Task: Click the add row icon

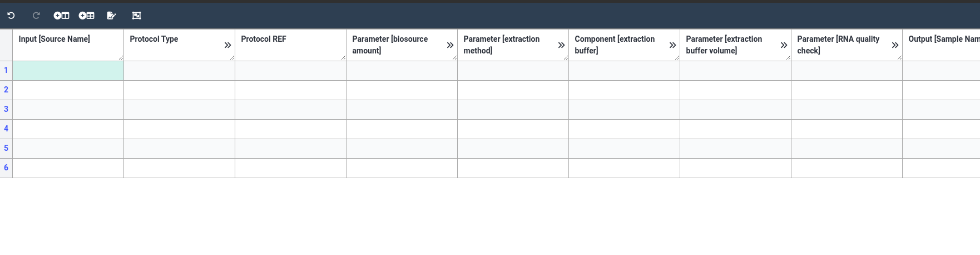Action: tap(86, 16)
